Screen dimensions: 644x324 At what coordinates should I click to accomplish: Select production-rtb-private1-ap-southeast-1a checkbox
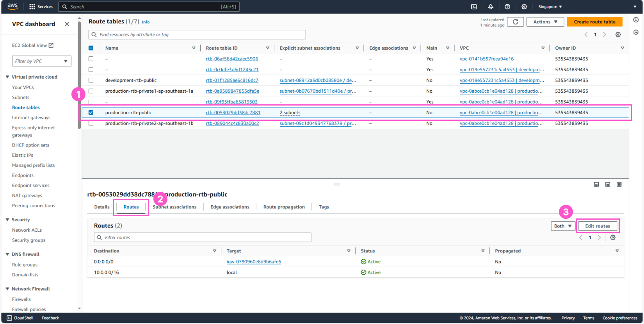[x=91, y=91]
